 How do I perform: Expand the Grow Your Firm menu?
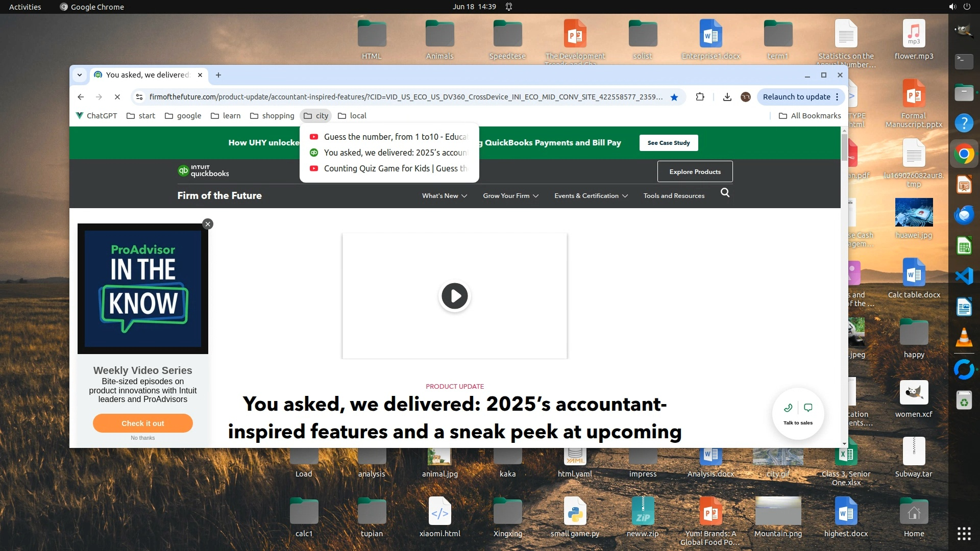[x=510, y=196]
